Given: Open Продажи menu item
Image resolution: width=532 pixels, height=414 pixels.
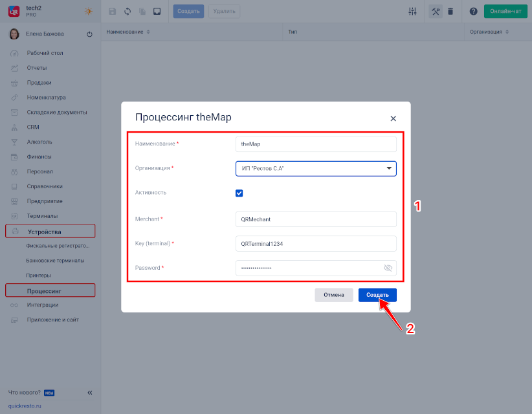Looking at the screenshot, I should pyautogui.click(x=39, y=83).
